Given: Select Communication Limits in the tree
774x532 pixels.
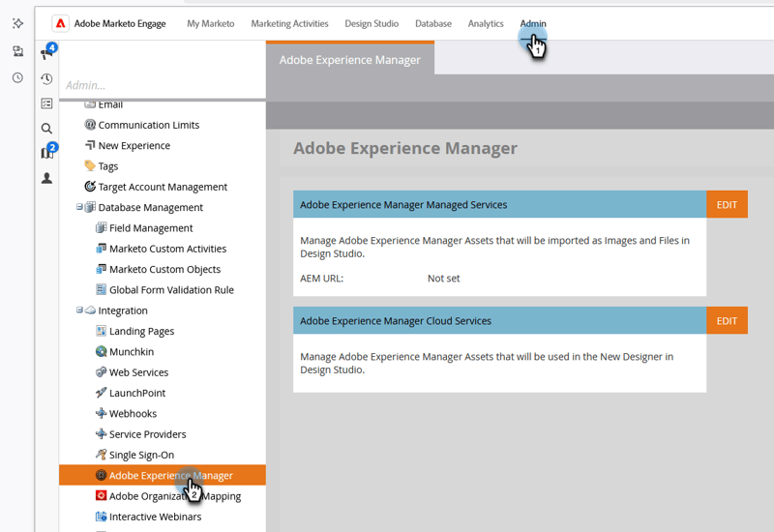Looking at the screenshot, I should point(149,125).
